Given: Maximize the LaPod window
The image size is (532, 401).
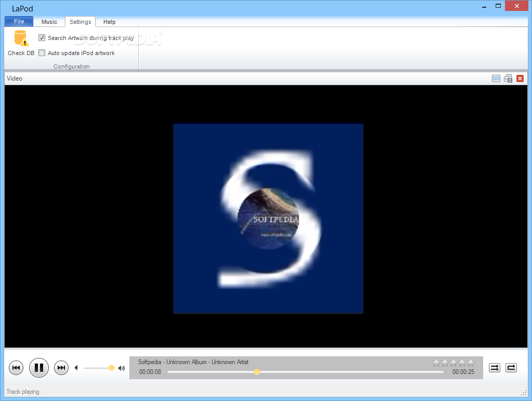Looking at the screenshot, I should (x=498, y=6).
